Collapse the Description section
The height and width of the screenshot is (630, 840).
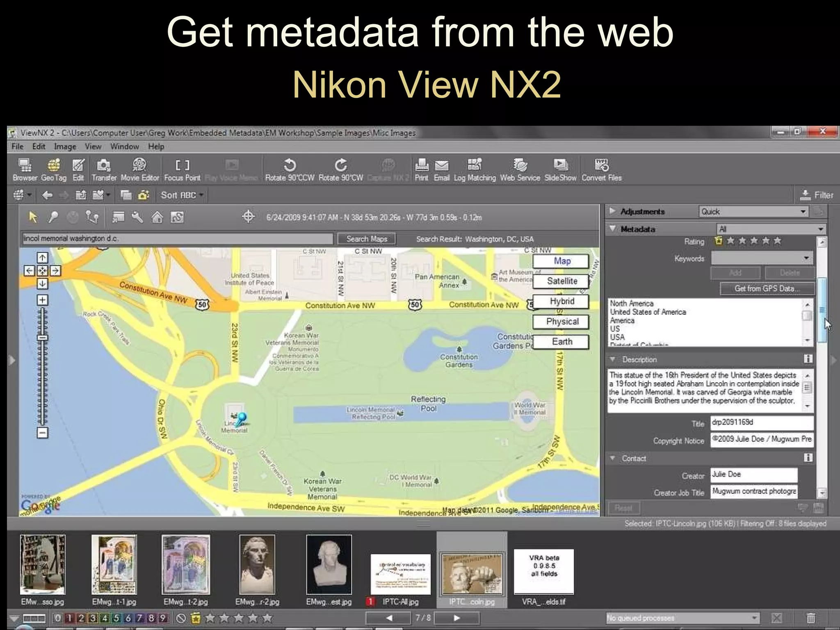pos(613,359)
